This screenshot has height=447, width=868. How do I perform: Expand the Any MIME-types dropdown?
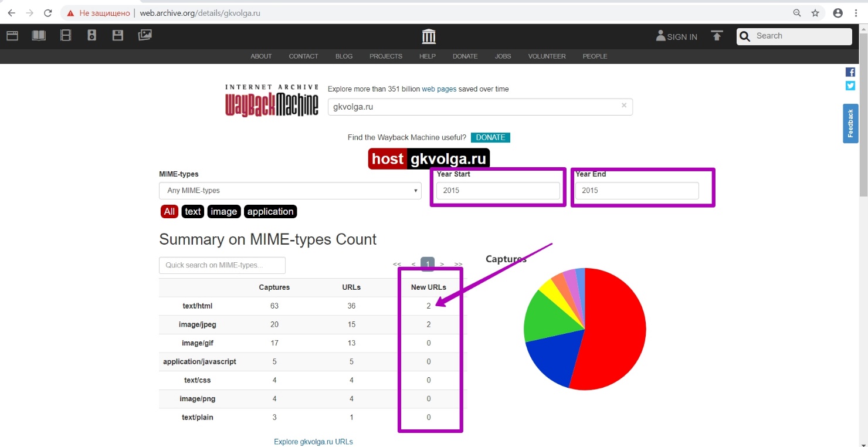click(x=290, y=191)
